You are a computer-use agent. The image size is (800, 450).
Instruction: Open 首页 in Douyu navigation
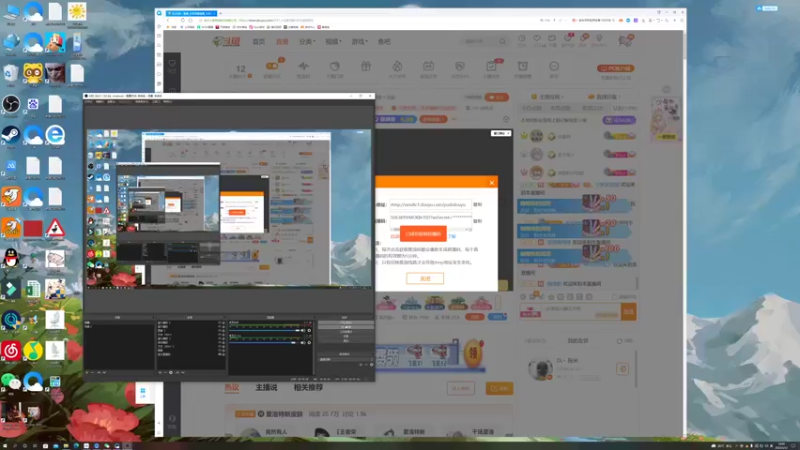259,41
